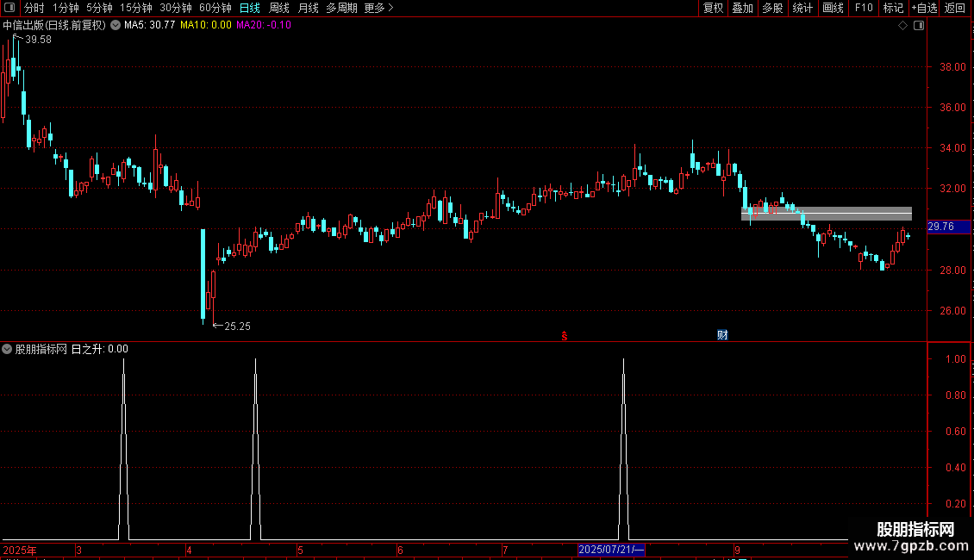Viewport: 974px width, 560px height.
Task: Switch to 60分钟 period
Action: pyautogui.click(x=215, y=8)
